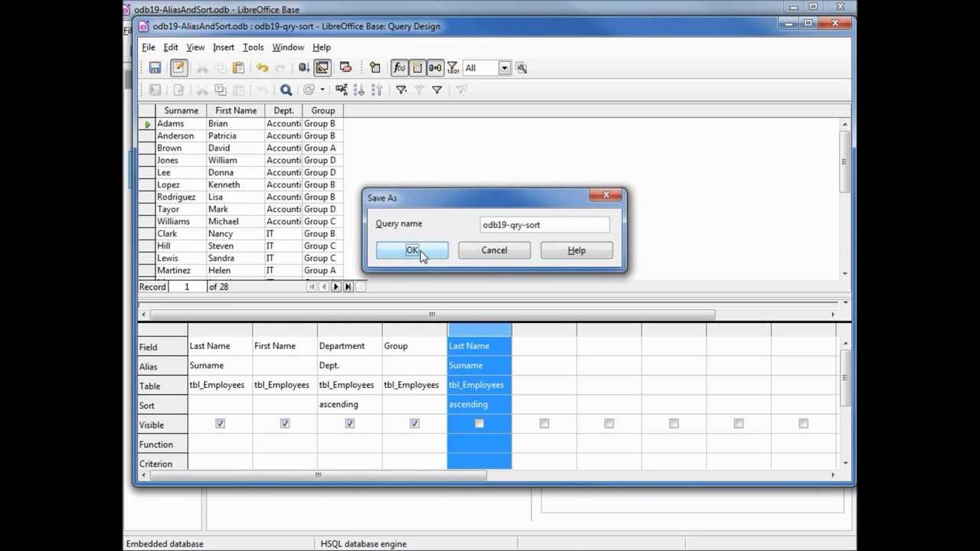Go to the first record navigation icon

(x=312, y=286)
